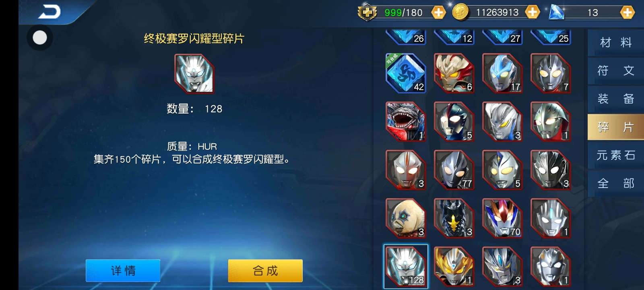This screenshot has height=290, width=644.
Task: Tap the white circle floating button
Action: tap(39, 37)
